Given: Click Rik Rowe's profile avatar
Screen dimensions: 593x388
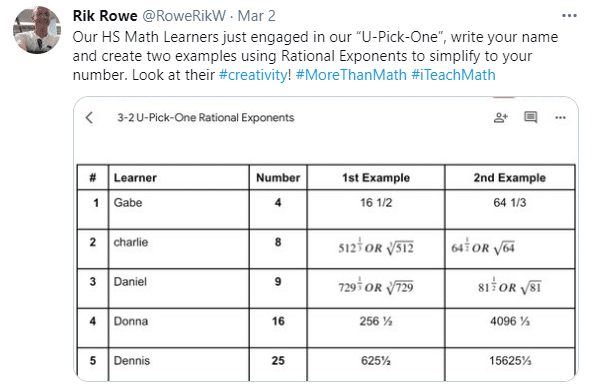Looking at the screenshot, I should 37,30.
